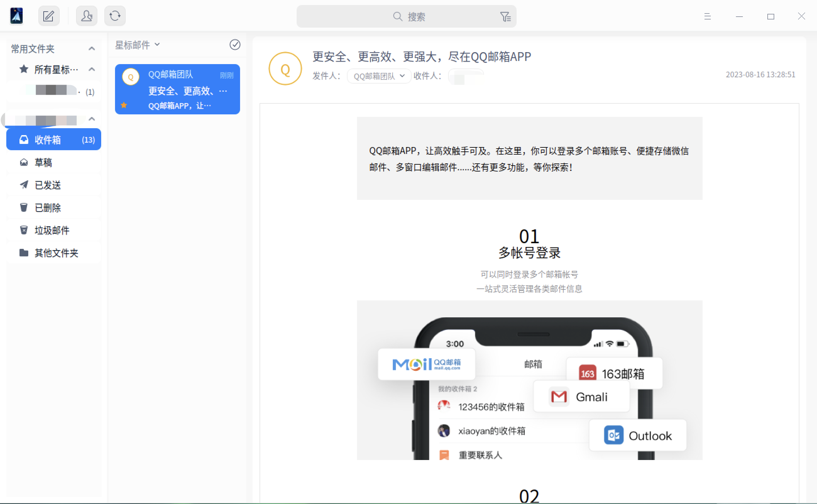Refresh mail with sync button
Image resolution: width=817 pixels, height=504 pixels.
pyautogui.click(x=115, y=16)
